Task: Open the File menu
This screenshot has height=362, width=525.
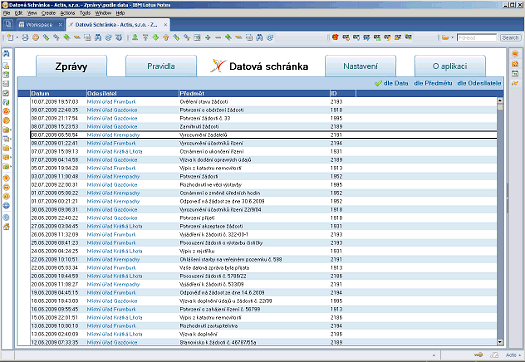Action: point(6,13)
